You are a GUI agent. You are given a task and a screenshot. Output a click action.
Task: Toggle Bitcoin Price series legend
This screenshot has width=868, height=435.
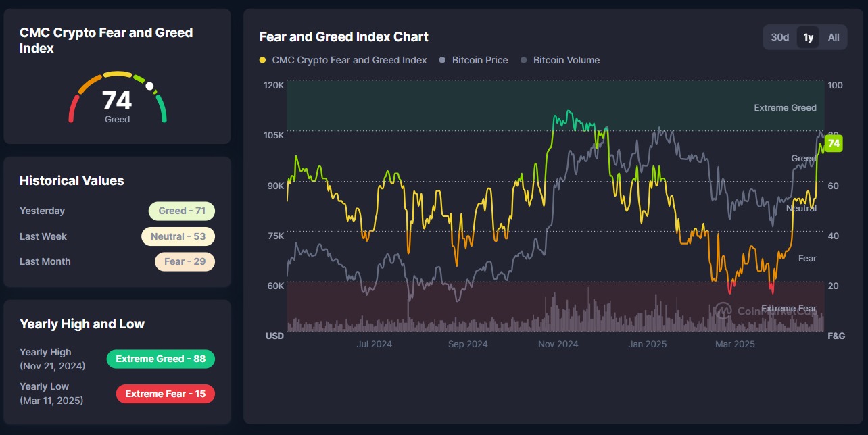473,60
